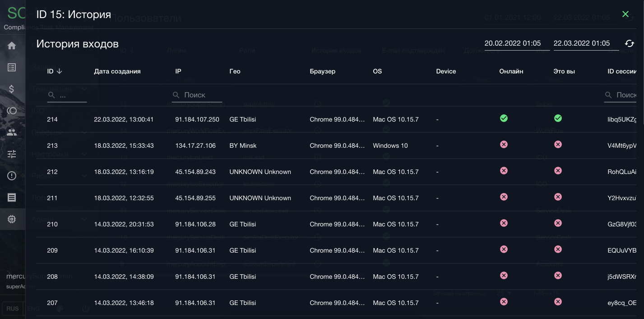644x319 pixels.
Task: Click the IP search input field
Action: point(201,95)
